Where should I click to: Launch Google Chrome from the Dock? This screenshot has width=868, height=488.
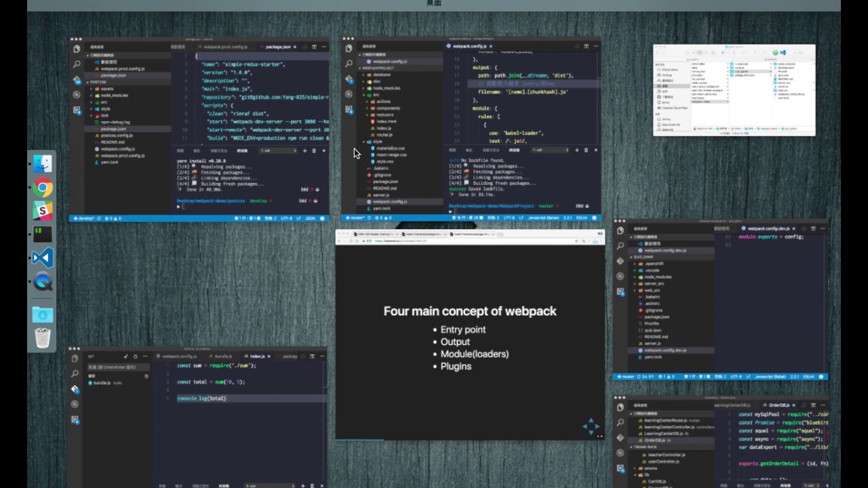[43, 188]
